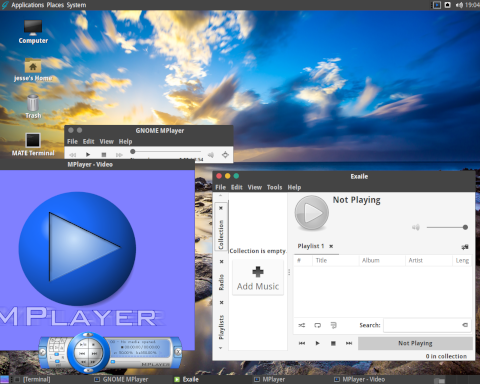Sort playlist by Title column header

pos(336,260)
